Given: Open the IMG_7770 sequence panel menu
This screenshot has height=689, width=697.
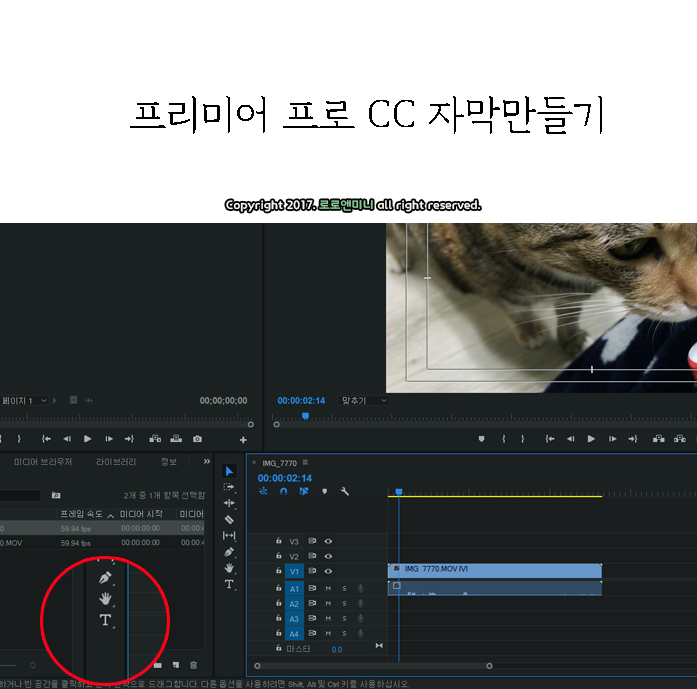Looking at the screenshot, I should click(305, 463).
